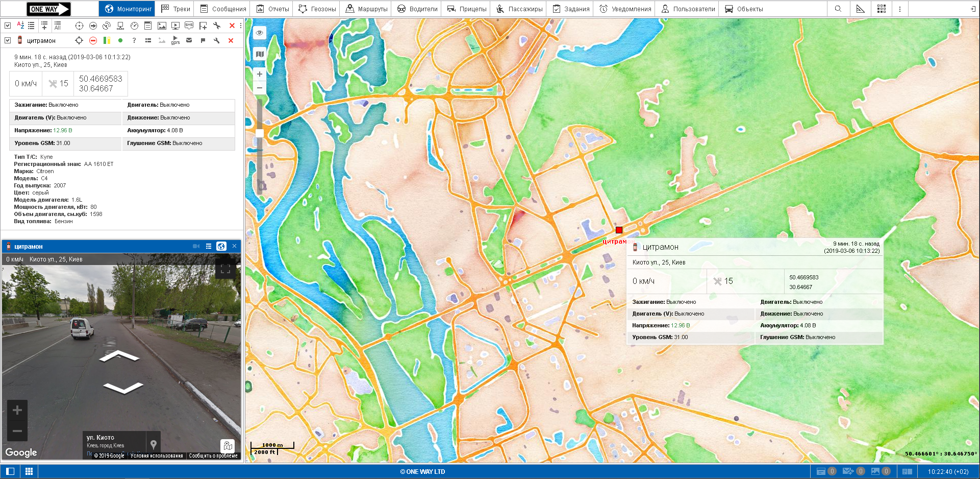Open the grid apps icon in the top bar
Image resolution: width=980 pixels, height=479 pixels.
click(882, 9)
